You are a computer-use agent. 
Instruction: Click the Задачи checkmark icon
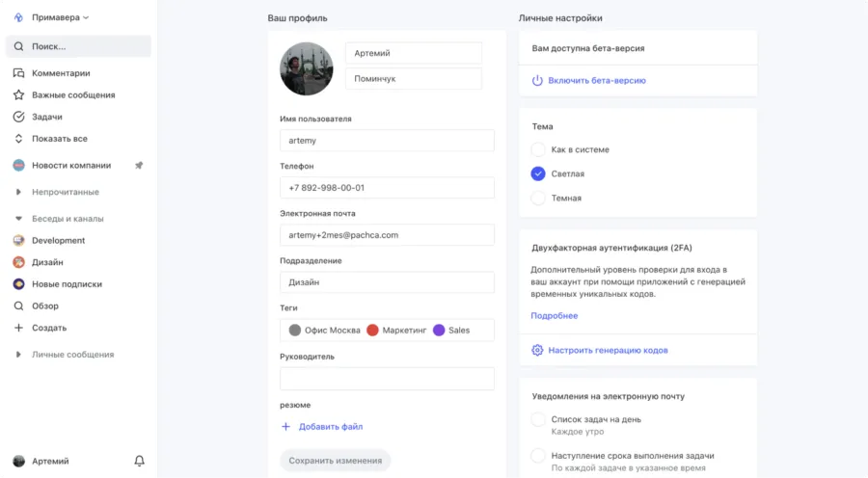[x=18, y=117]
